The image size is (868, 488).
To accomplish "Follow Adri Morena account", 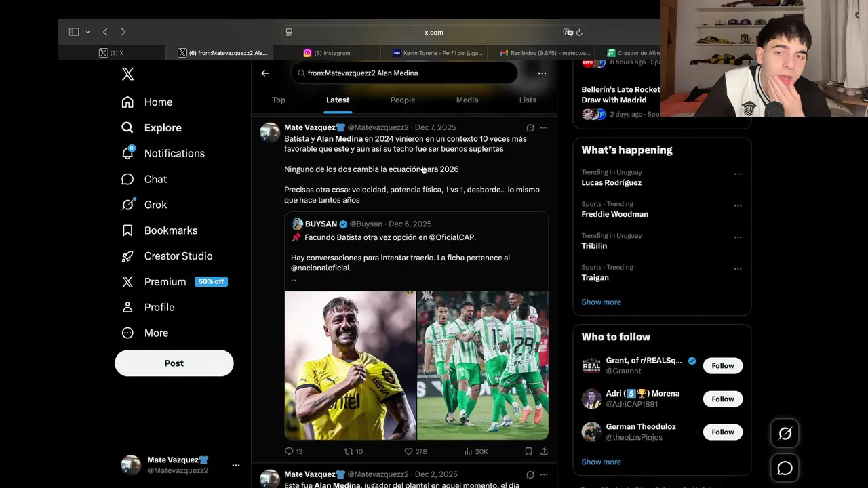I will pyautogui.click(x=723, y=399).
